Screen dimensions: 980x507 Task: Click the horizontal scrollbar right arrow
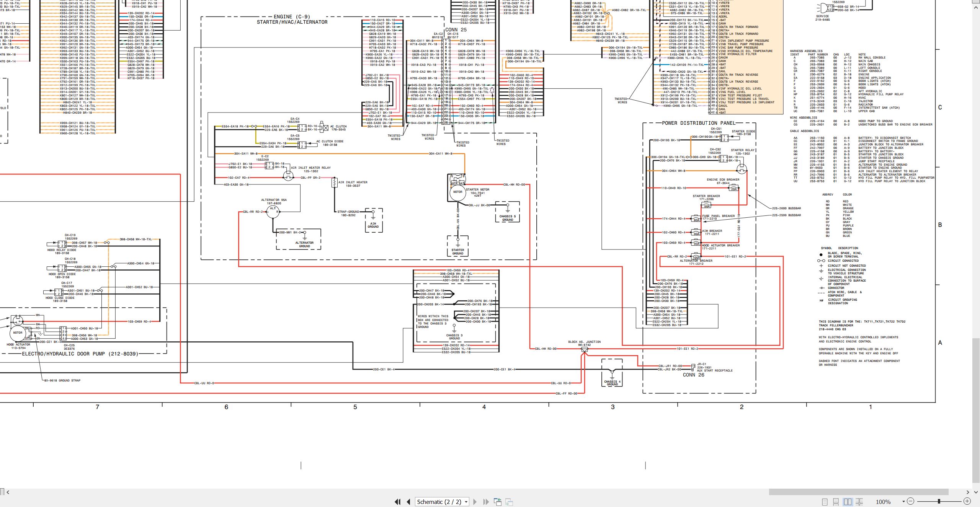coord(967,492)
